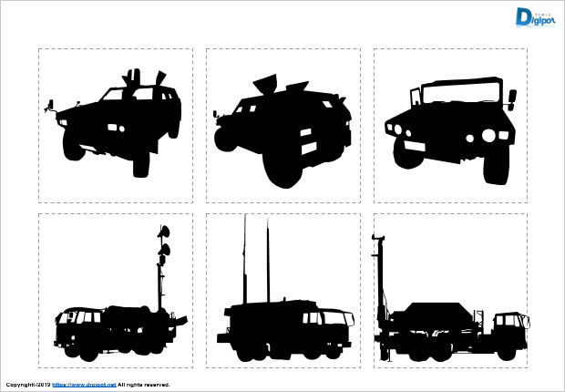Click the vertical mast at rear of bottom-right truck
This screenshot has height=392, width=565.
[379, 273]
